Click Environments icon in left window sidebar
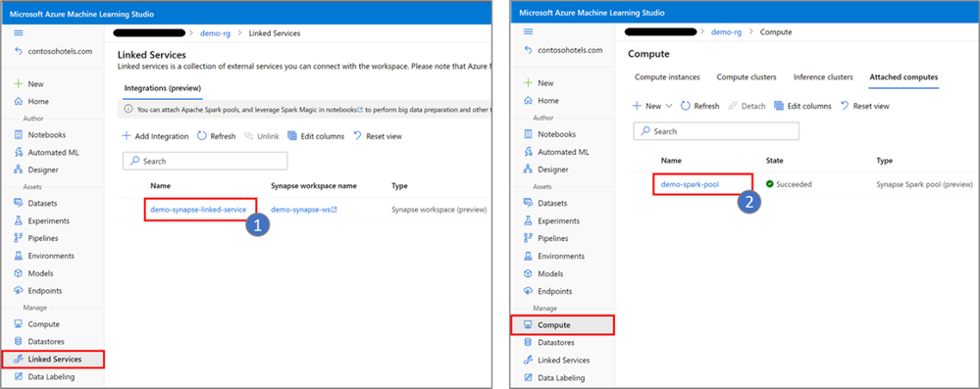The image size is (980, 389). (18, 256)
